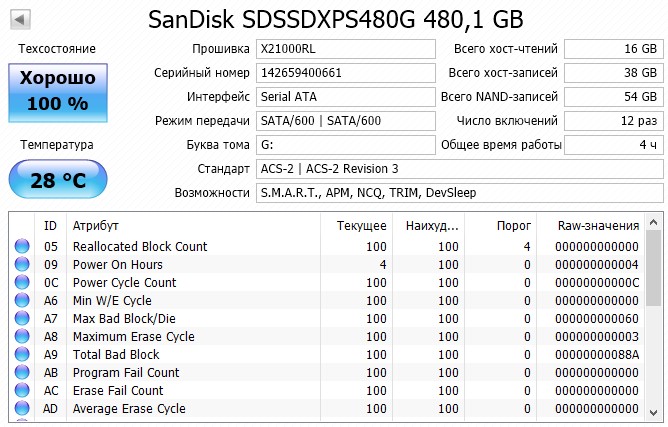The width and height of the screenshot is (668, 427).
Task: Click status orb for Reallocated Block Count
Action: (22, 247)
